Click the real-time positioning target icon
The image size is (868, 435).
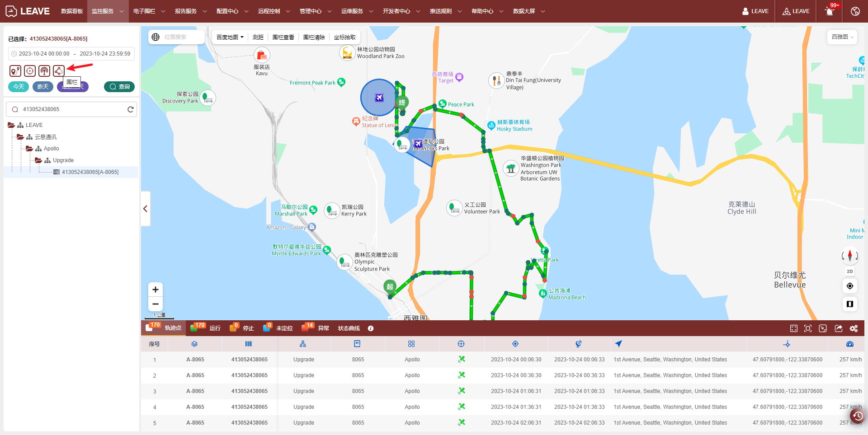pyautogui.click(x=30, y=71)
